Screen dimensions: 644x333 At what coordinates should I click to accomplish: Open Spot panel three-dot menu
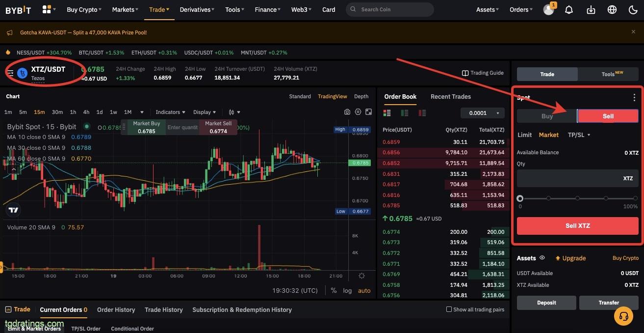[x=635, y=97]
